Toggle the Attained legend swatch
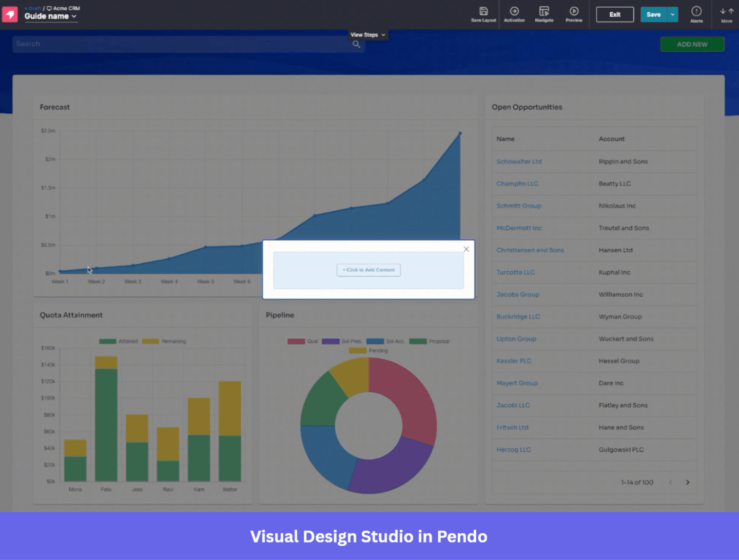Image resolution: width=739 pixels, height=560 pixels. click(108, 341)
